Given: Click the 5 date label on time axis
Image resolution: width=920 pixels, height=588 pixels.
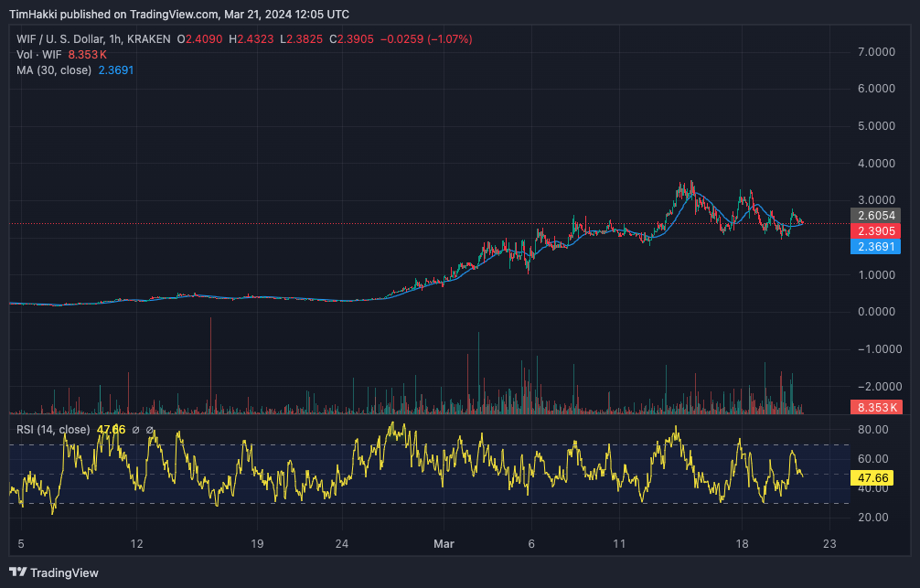Looking at the screenshot, I should coord(21,544).
